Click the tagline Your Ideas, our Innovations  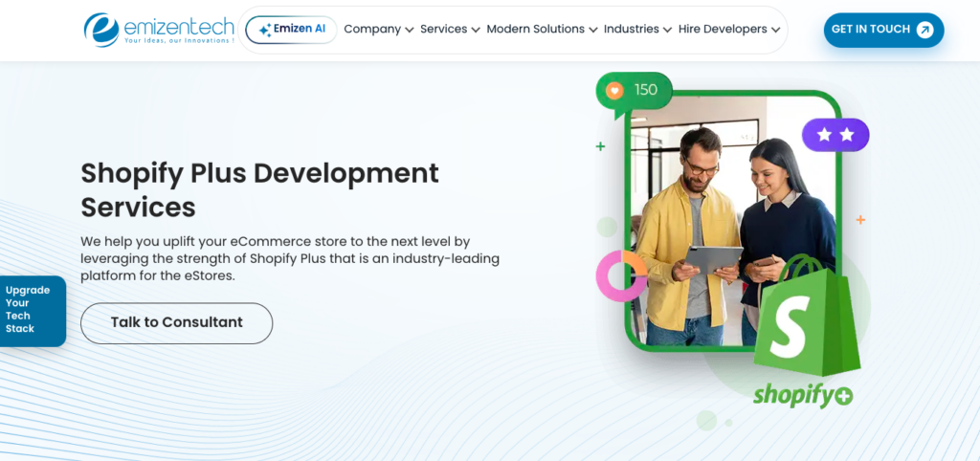179,40
